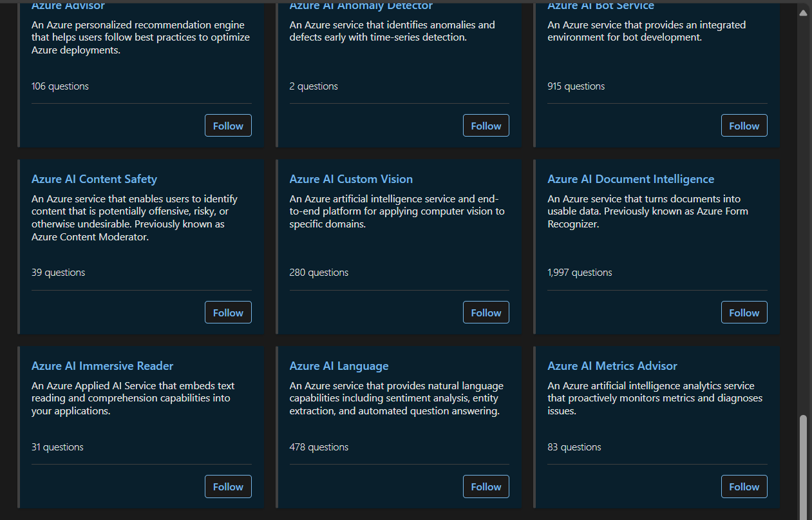Open the Azure AI Metrics Advisor link

coord(612,366)
